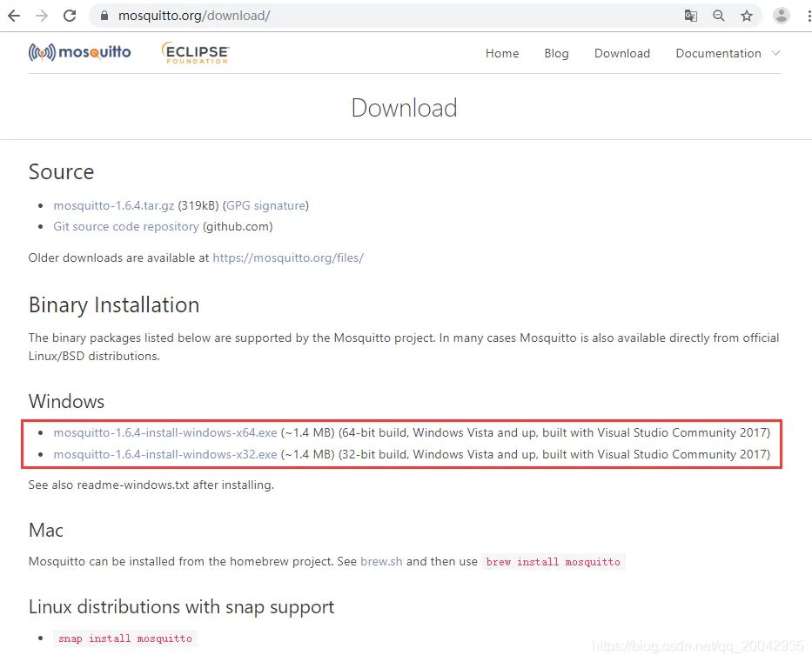The image size is (812, 662).
Task: Open the Google Translate page icon
Action: pyautogui.click(x=691, y=15)
